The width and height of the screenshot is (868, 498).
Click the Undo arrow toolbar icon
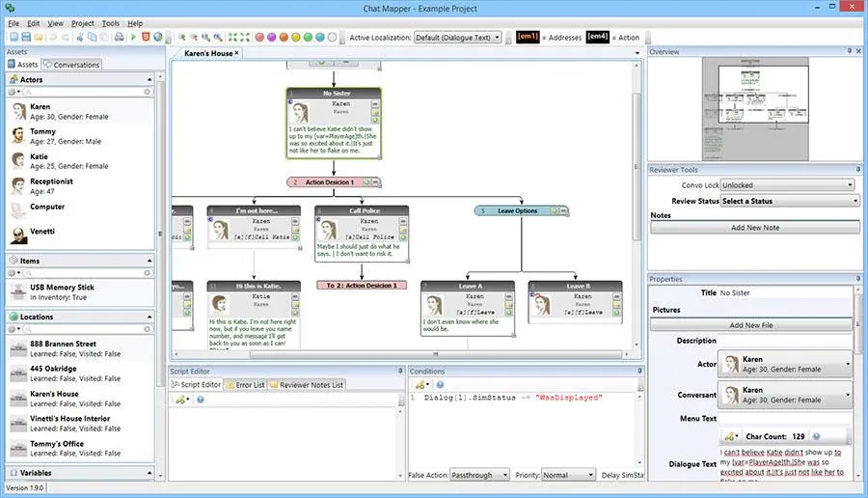point(53,37)
